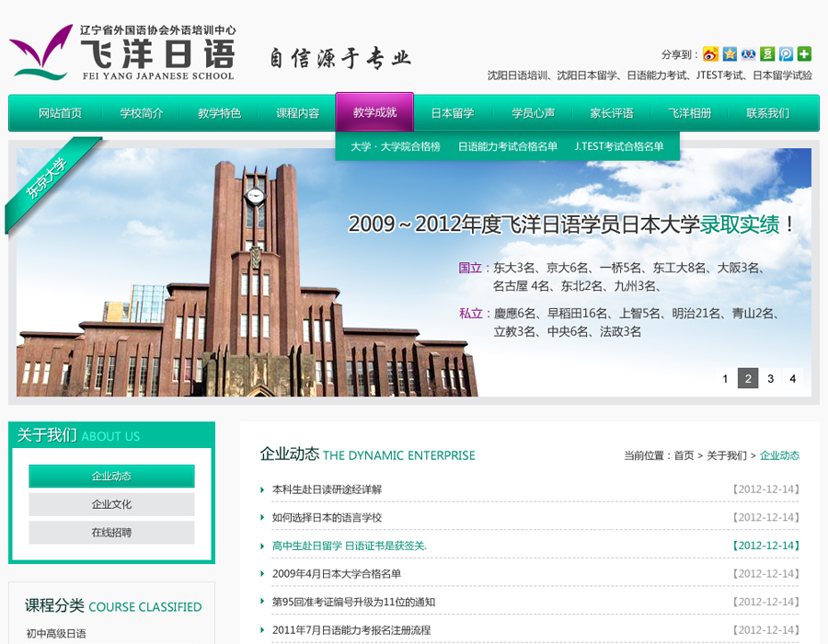Click the 自信源于专业 slogan

point(340,58)
